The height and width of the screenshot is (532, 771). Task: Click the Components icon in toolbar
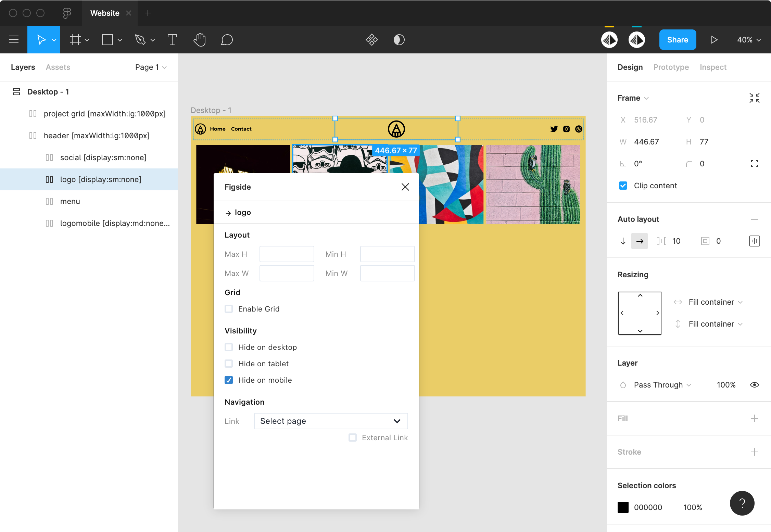click(x=371, y=40)
